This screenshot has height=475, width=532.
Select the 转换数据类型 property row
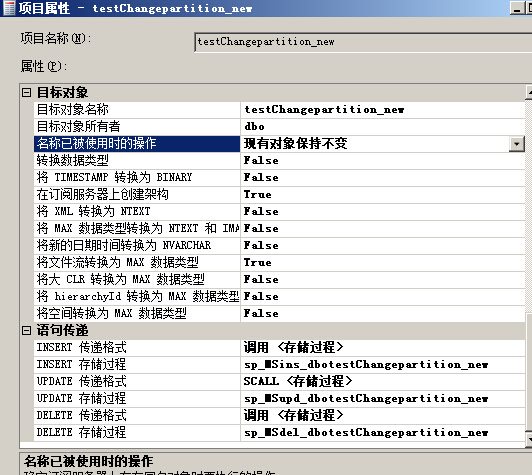[x=280, y=160]
